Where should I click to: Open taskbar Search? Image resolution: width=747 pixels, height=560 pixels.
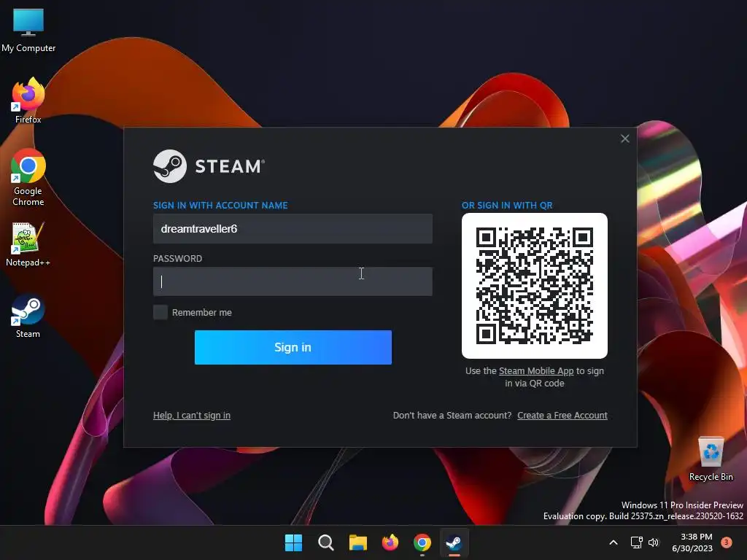coord(326,542)
